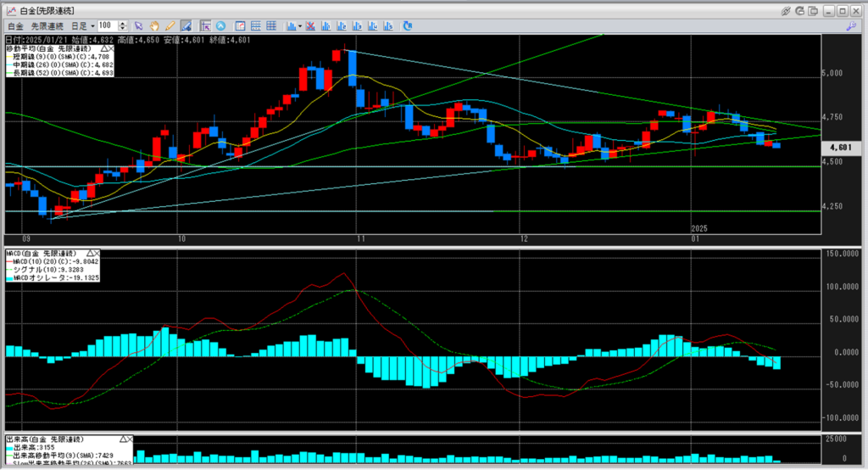Click the wrench settings icon
The image size is (868, 470).
pyautogui.click(x=851, y=26)
